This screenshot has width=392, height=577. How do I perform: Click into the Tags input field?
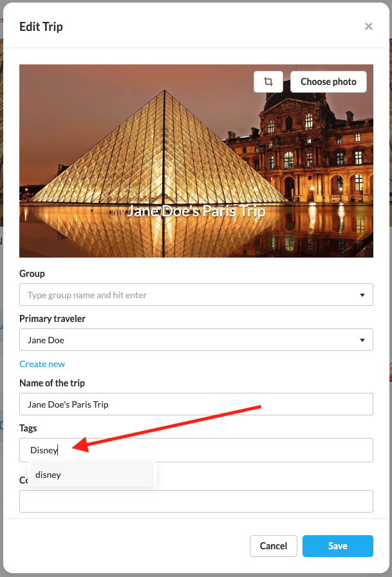tap(212, 450)
